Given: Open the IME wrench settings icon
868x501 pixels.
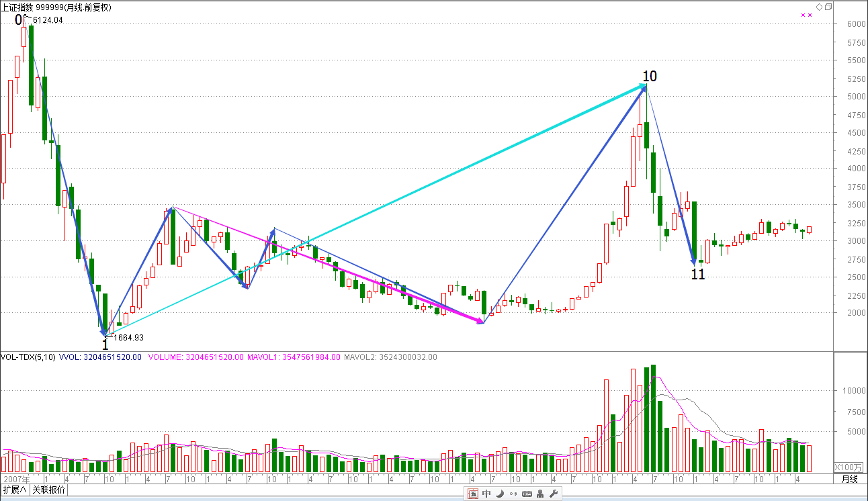Looking at the screenshot, I should 554,494.
